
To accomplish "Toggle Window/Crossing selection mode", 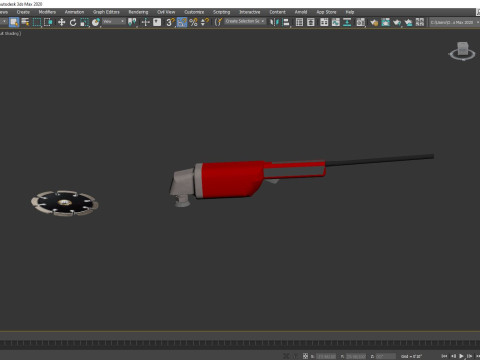I will pyautogui.click(x=48, y=22).
